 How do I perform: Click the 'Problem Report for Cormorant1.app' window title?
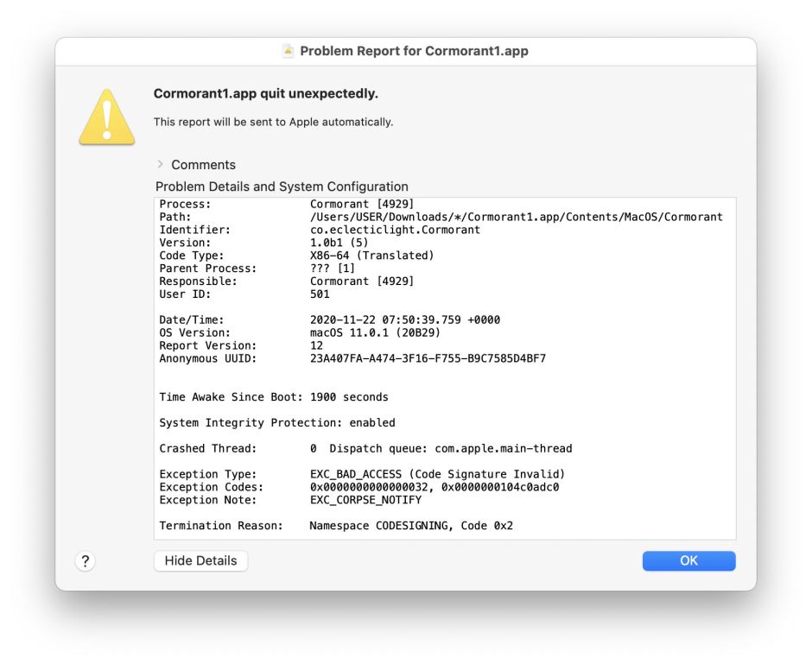point(414,51)
